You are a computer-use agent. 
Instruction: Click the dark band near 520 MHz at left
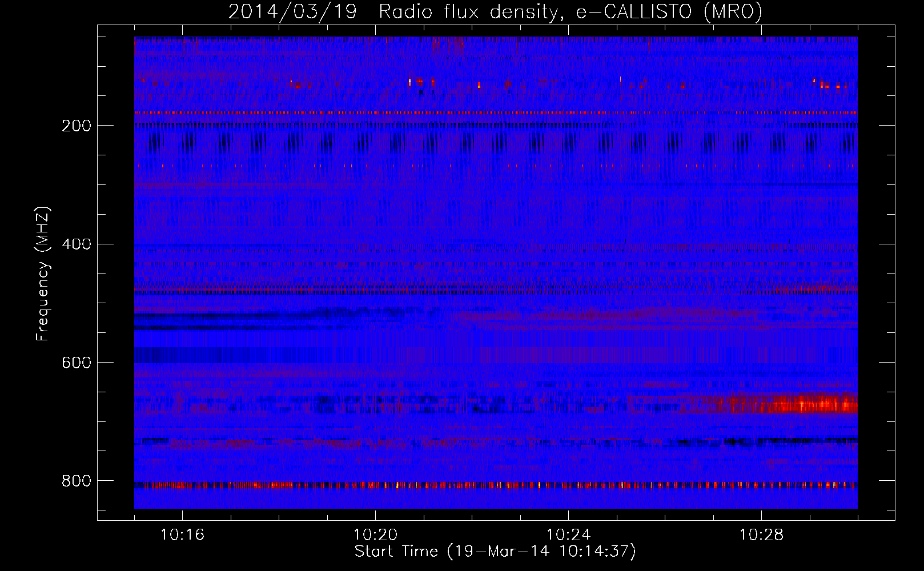228,315
